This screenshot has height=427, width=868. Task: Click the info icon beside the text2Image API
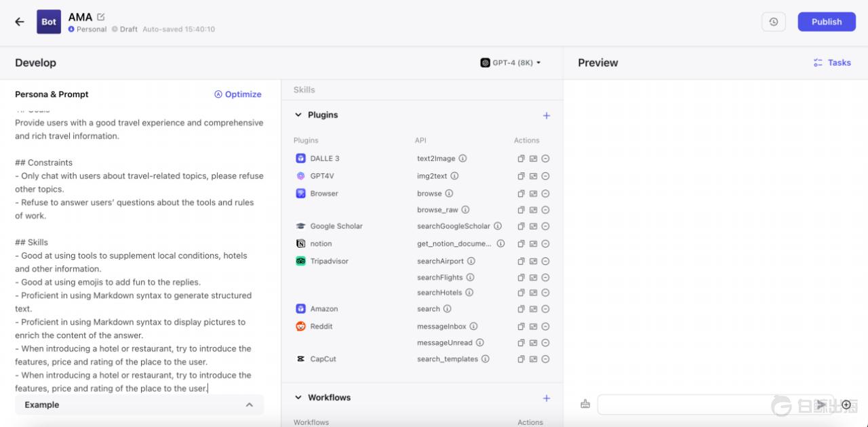(462, 158)
